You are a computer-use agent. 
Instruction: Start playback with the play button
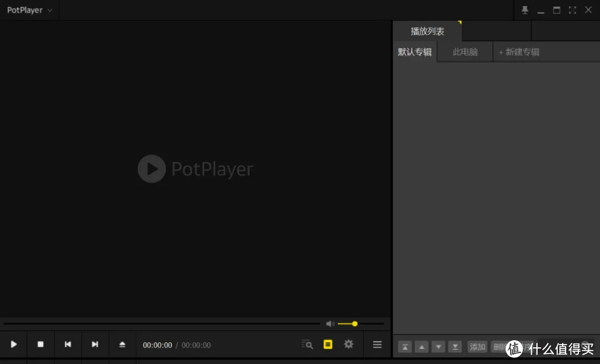point(14,345)
